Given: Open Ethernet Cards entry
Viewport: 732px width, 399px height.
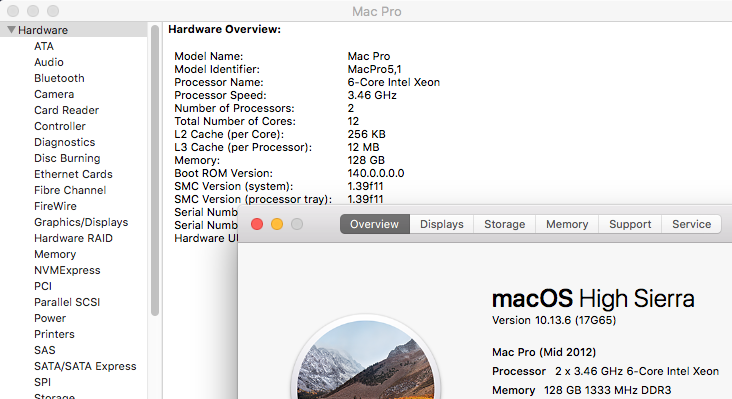Looking at the screenshot, I should click(73, 174).
